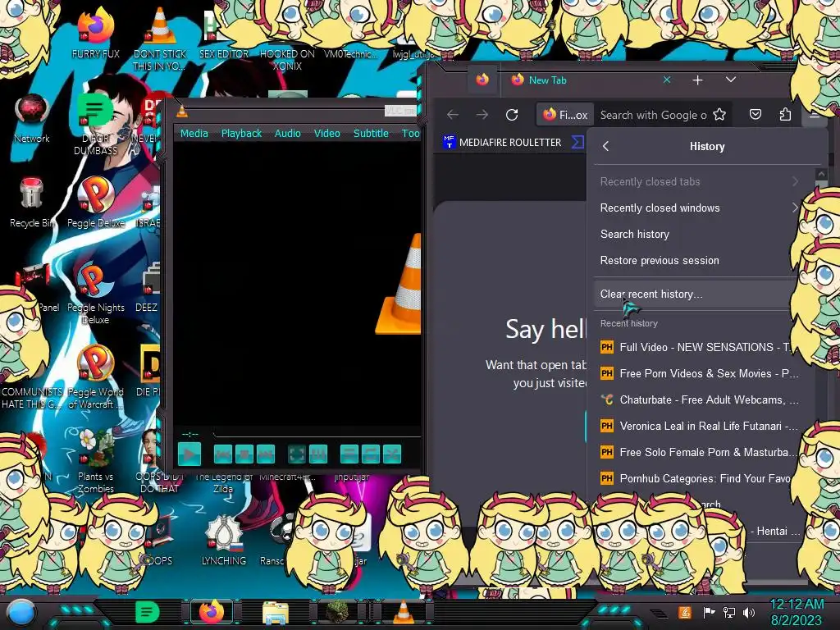Select the Recycle Bin desktop icon

(x=31, y=203)
